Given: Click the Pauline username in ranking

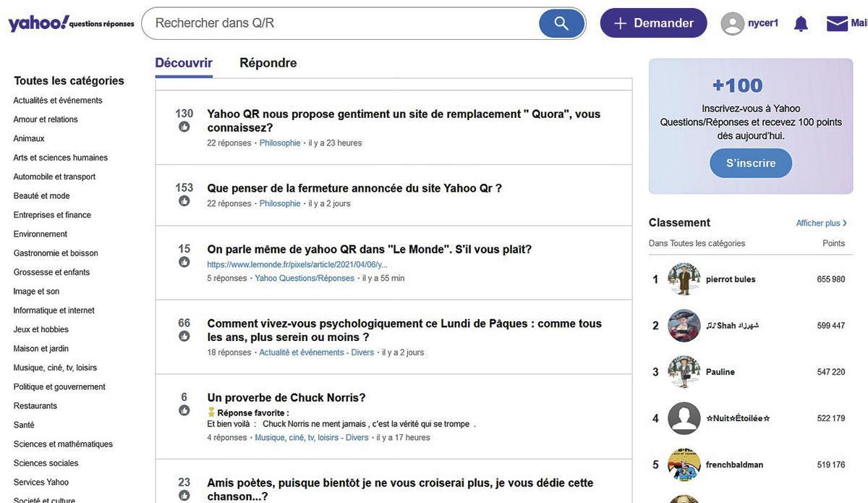Looking at the screenshot, I should pyautogui.click(x=720, y=372).
